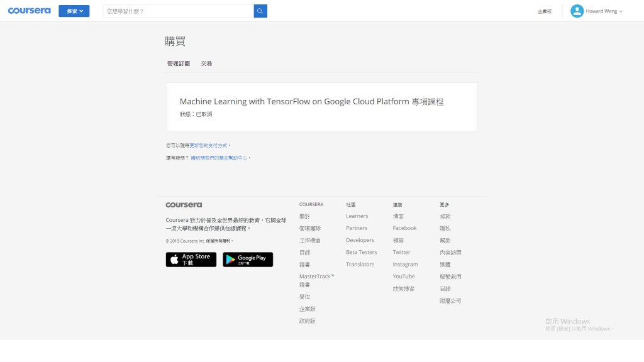
Task: Open the 探索 explore dropdown
Action: click(74, 11)
